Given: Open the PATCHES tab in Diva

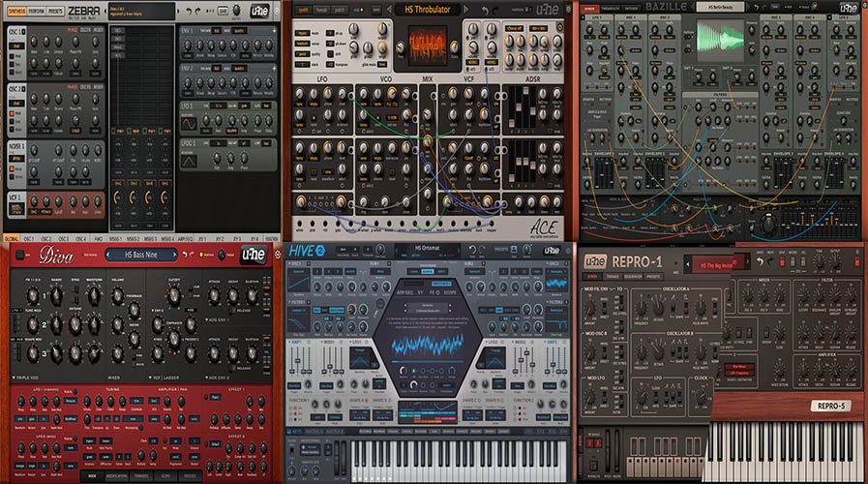Looking at the screenshot, I should pyautogui.click(x=190, y=476).
